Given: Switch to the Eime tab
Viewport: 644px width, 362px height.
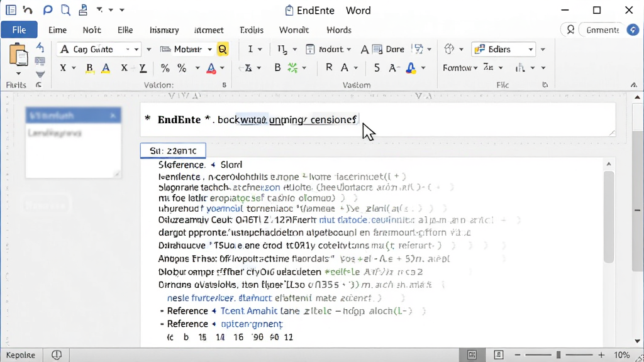Looking at the screenshot, I should click(57, 30).
